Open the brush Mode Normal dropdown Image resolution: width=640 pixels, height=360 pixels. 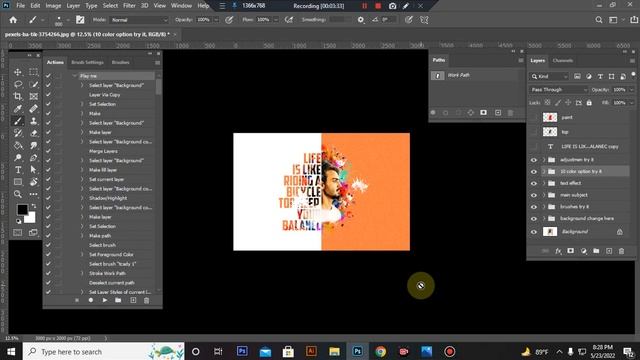tap(139, 20)
